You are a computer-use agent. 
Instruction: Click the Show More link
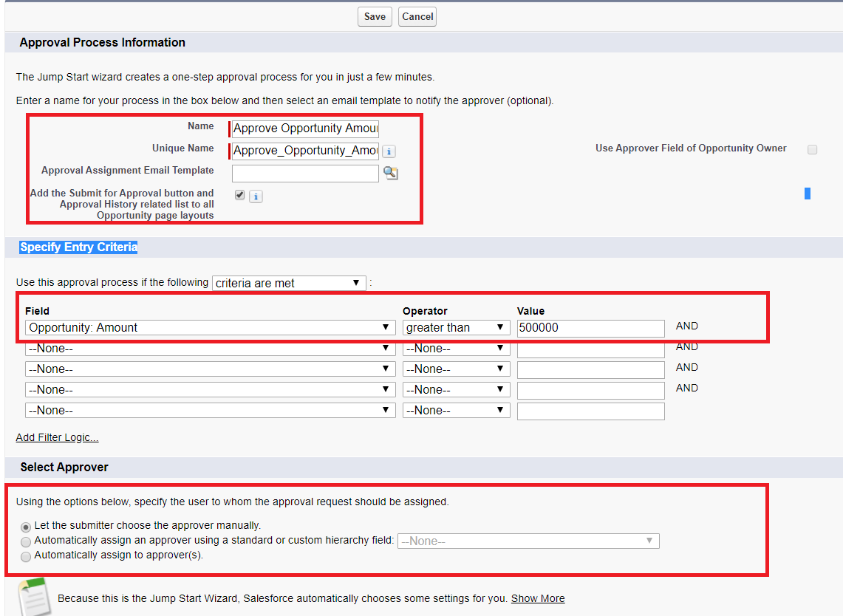[x=537, y=598]
